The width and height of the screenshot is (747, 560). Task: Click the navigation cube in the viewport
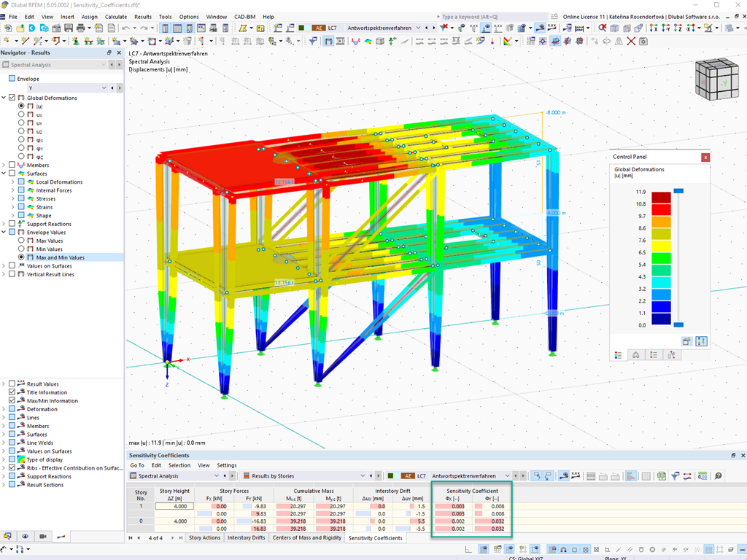(x=717, y=79)
